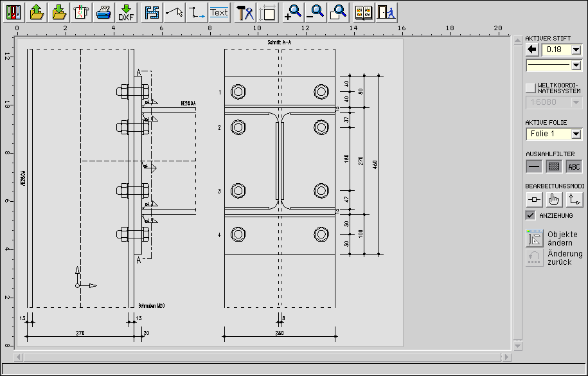Image resolution: width=588 pixels, height=376 pixels.
Task: Toggle the Anziehung snap checkbox
Action: pyautogui.click(x=530, y=215)
